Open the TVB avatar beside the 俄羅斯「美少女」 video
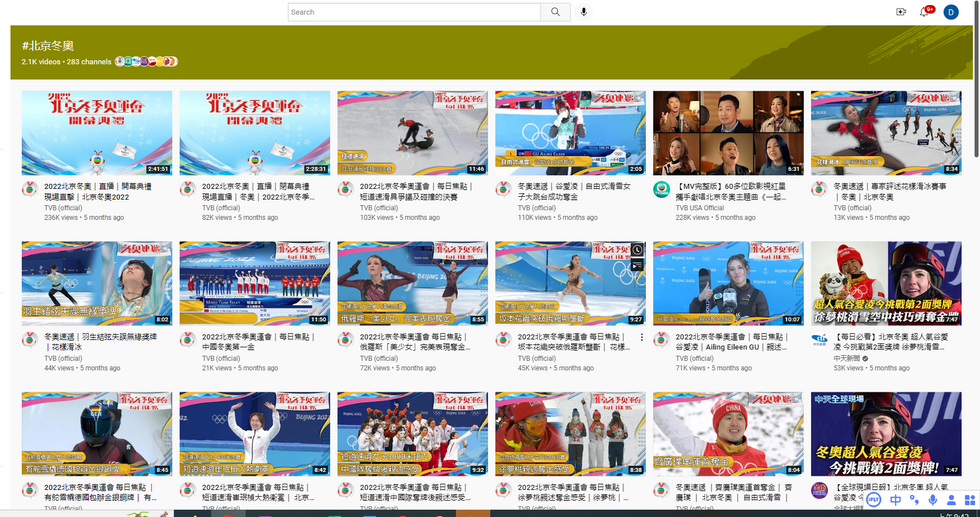Screen dimensions: 980x517 coord(346,339)
